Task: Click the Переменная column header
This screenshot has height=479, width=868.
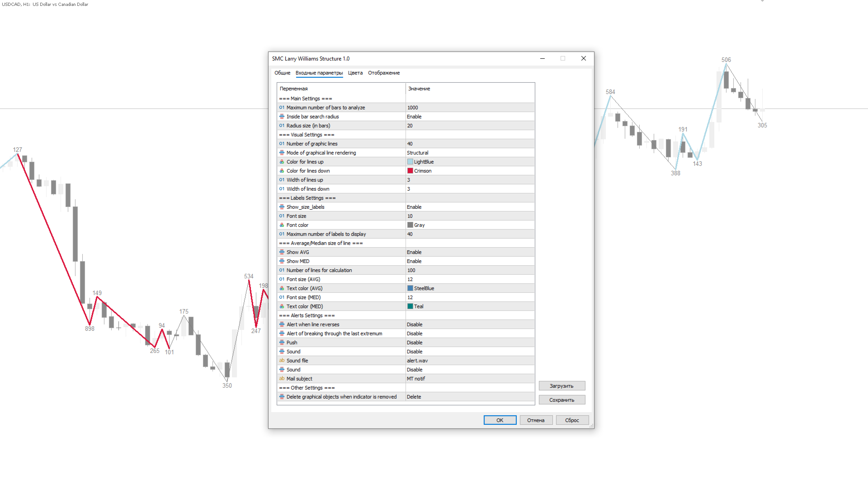Action: click(341, 89)
